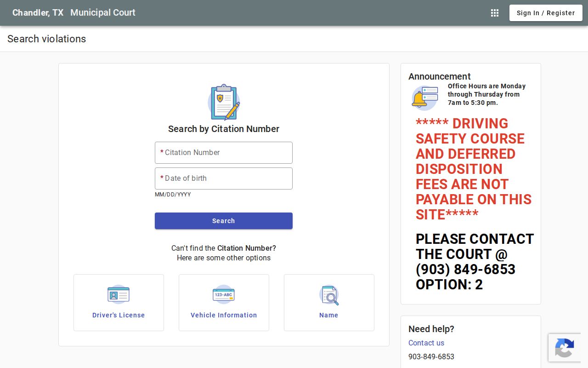Click the Search by Citation Number heading
The image size is (588, 368).
[224, 129]
